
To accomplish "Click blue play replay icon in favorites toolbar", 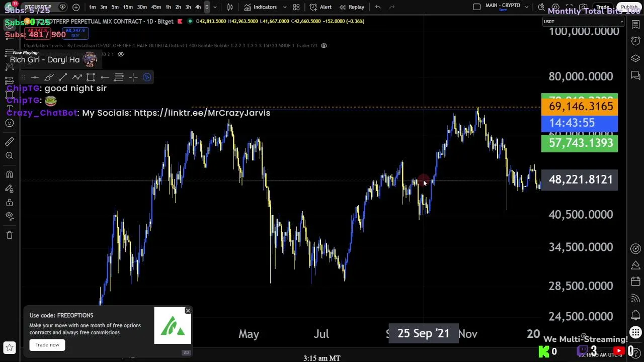I will pos(147,77).
